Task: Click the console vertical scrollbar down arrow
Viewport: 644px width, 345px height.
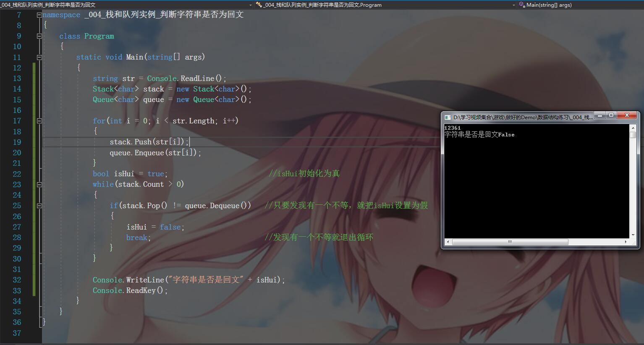Action: pyautogui.click(x=633, y=235)
